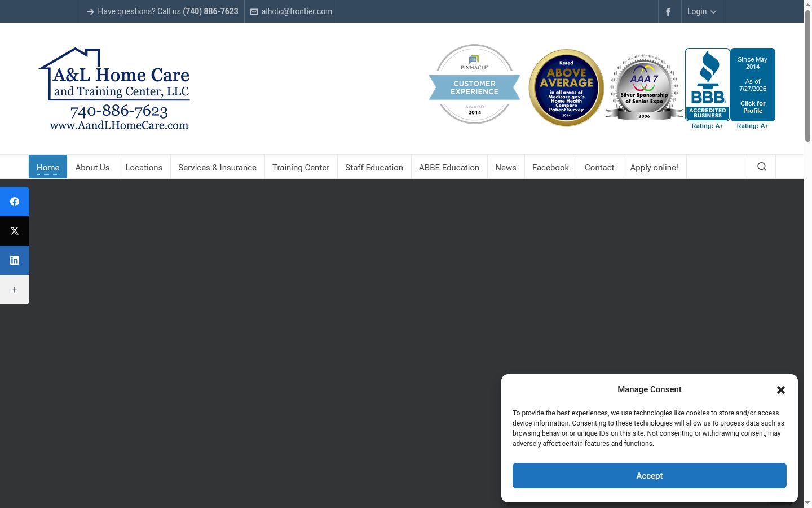Open the Login dropdown menu
This screenshot has width=812, height=508.
(x=701, y=11)
